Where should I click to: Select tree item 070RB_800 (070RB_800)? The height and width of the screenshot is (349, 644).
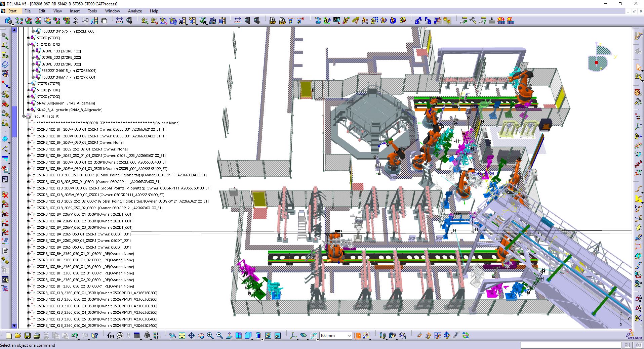61,64
